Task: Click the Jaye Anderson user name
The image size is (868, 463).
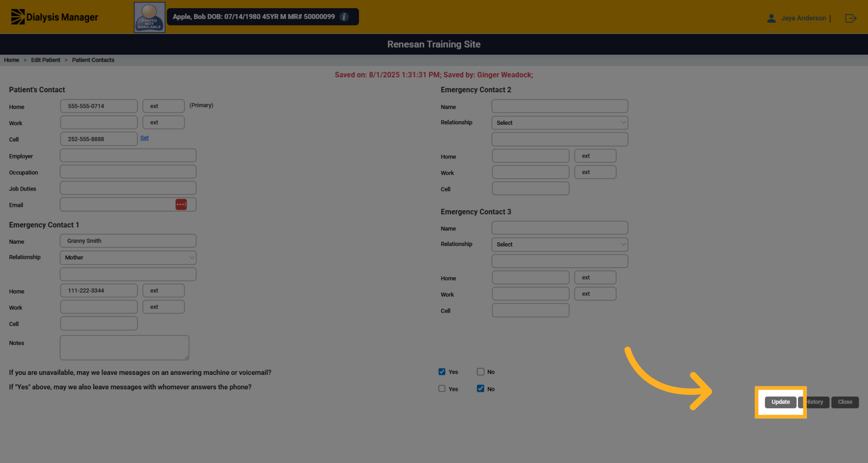Action: tap(803, 18)
